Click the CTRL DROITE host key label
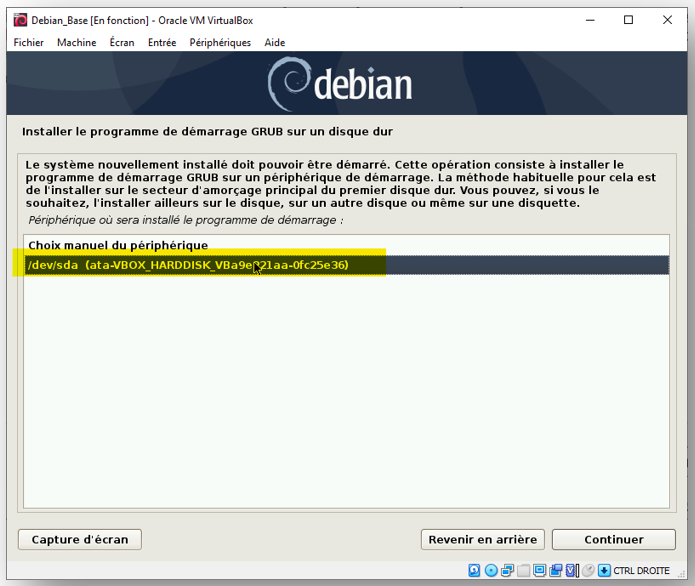Viewport: 695px width, 586px height. click(641, 570)
